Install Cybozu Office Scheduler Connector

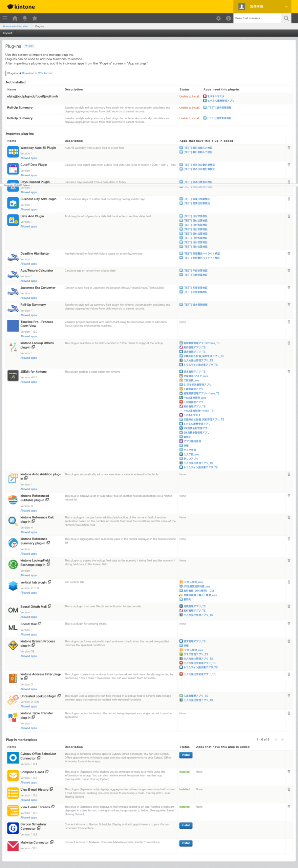coord(186,755)
